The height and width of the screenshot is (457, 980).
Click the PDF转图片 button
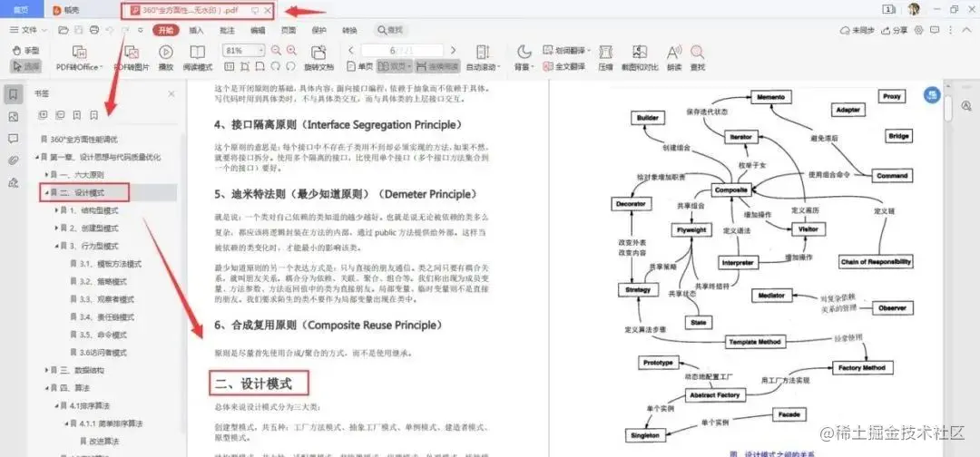click(x=132, y=58)
